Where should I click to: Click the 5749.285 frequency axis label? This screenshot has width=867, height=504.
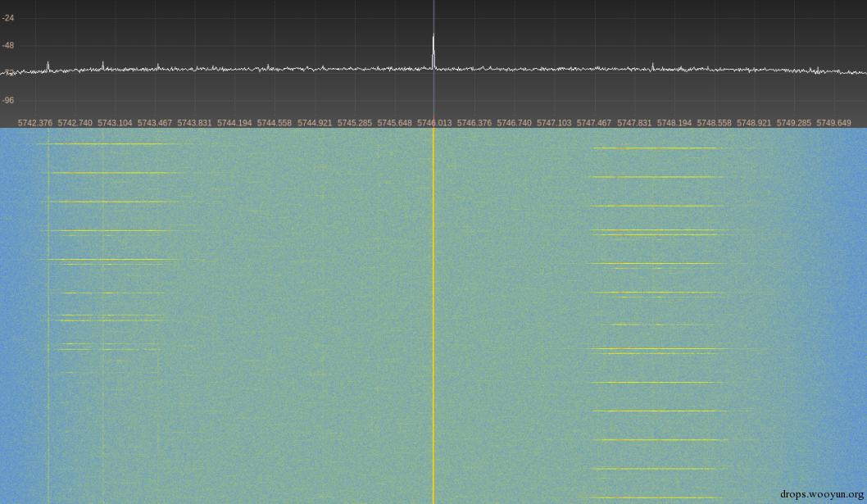(x=793, y=123)
